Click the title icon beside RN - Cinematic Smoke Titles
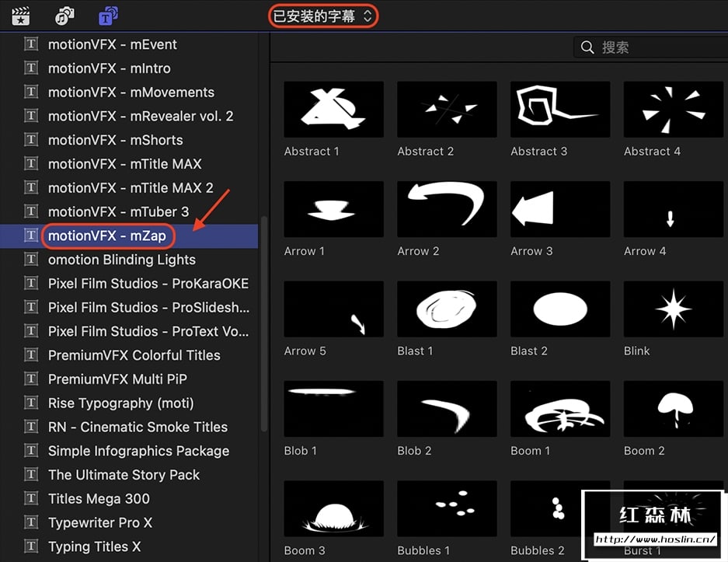728x562 pixels. pos(31,427)
